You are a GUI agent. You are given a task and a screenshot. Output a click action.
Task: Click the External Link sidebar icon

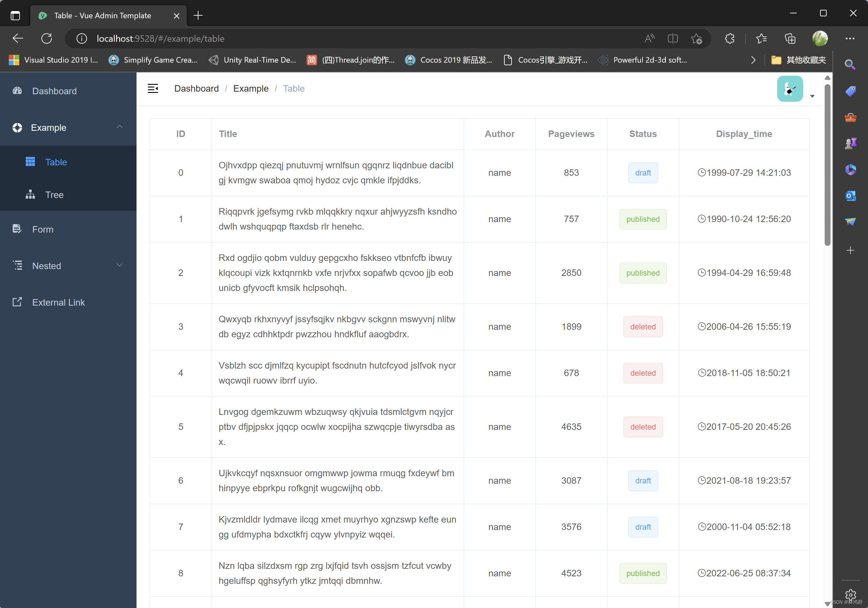point(16,302)
